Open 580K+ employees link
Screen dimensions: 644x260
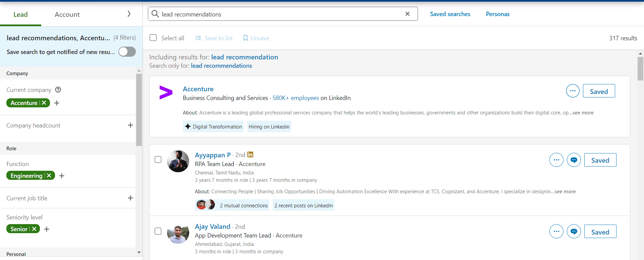[x=296, y=98]
